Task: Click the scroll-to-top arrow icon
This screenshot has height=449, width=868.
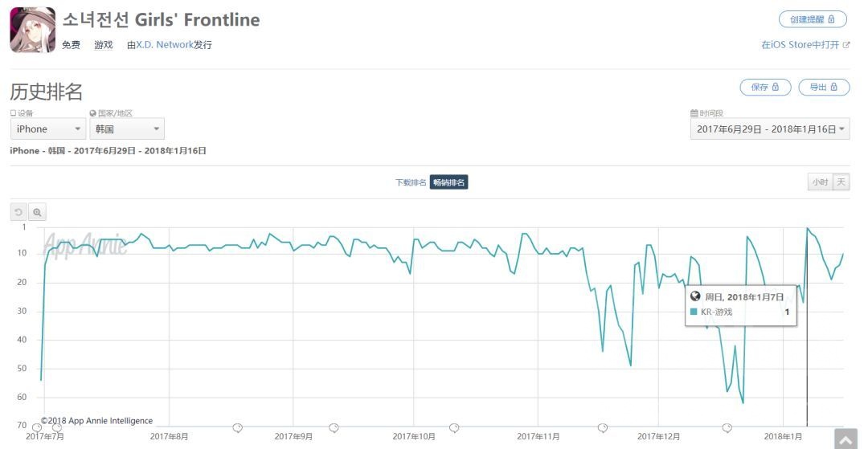Action: coord(845,439)
